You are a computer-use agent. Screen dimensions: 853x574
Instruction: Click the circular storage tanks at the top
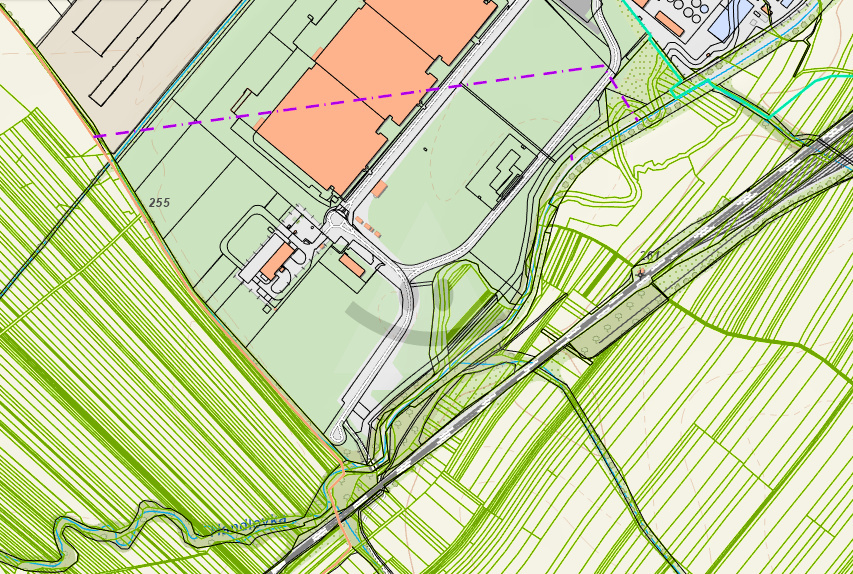click(692, 10)
